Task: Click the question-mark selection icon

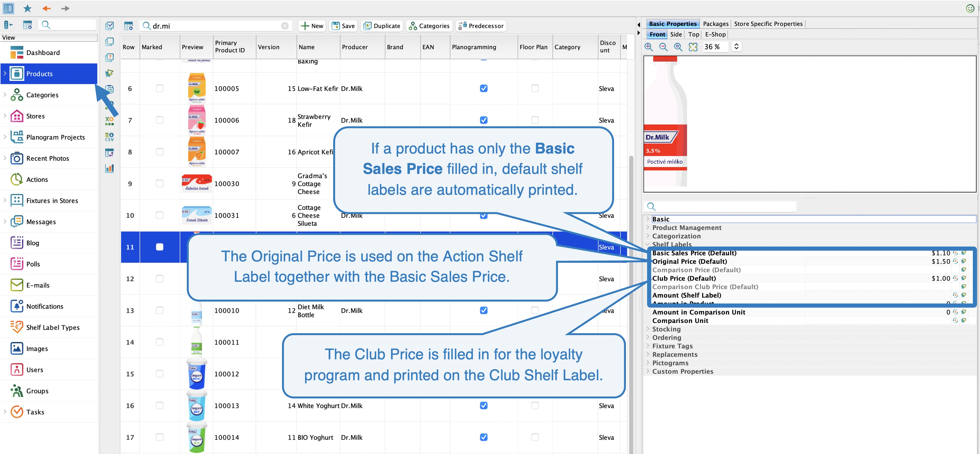Action: [x=110, y=58]
